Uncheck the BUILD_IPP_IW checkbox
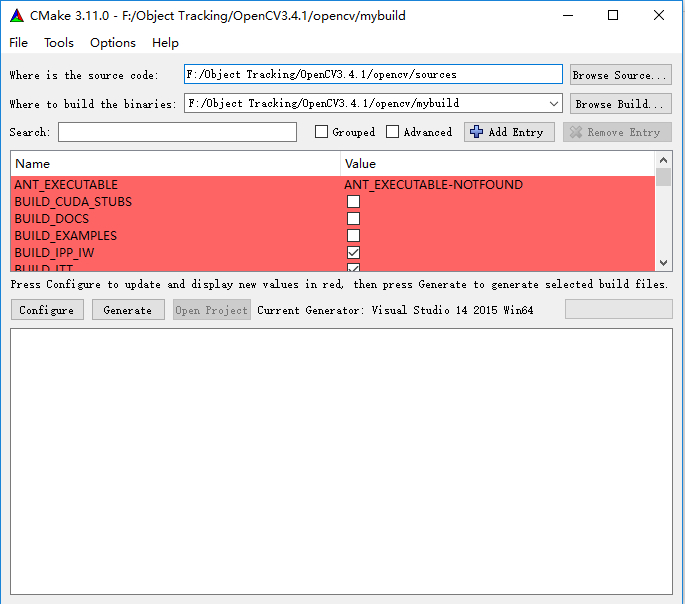685x604 pixels. [x=353, y=252]
